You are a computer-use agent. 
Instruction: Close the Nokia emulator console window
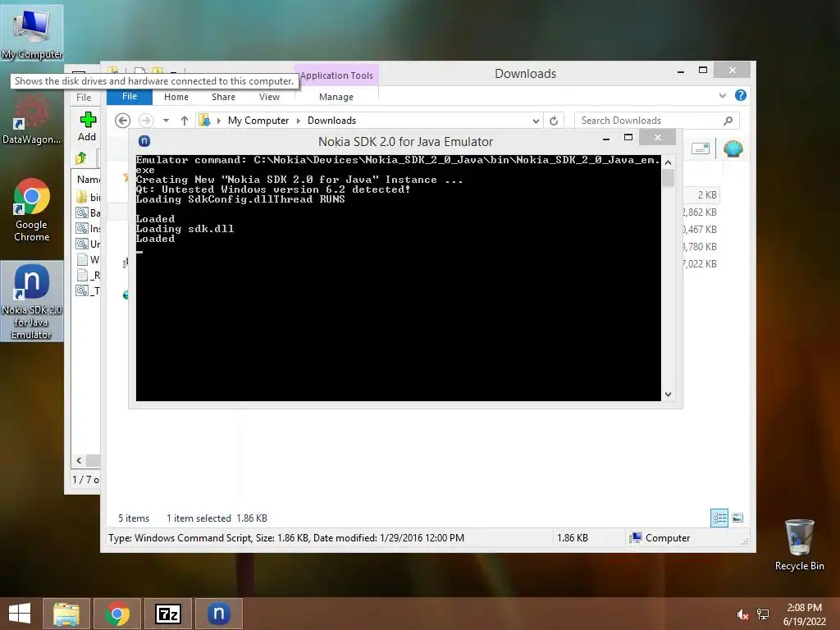coord(657,138)
